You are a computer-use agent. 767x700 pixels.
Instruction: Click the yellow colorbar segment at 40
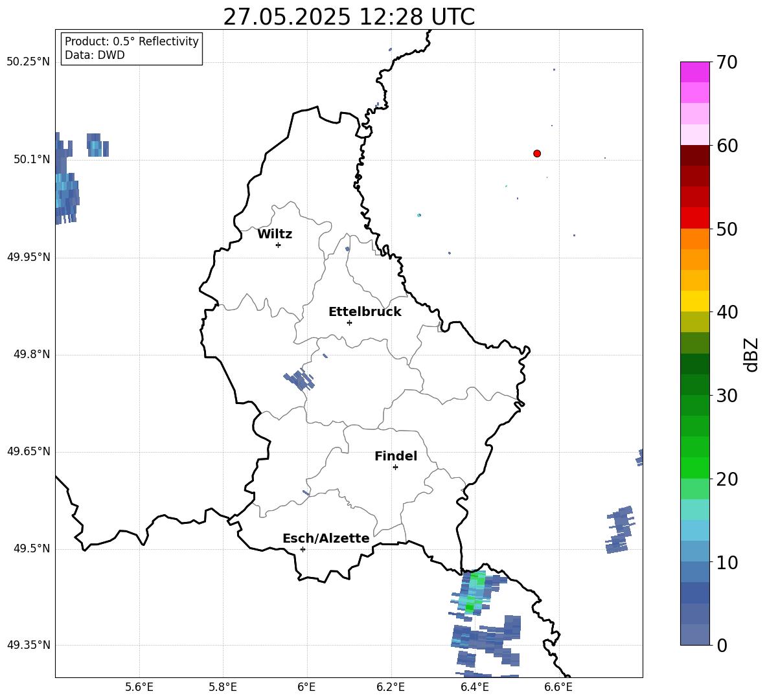(x=694, y=301)
